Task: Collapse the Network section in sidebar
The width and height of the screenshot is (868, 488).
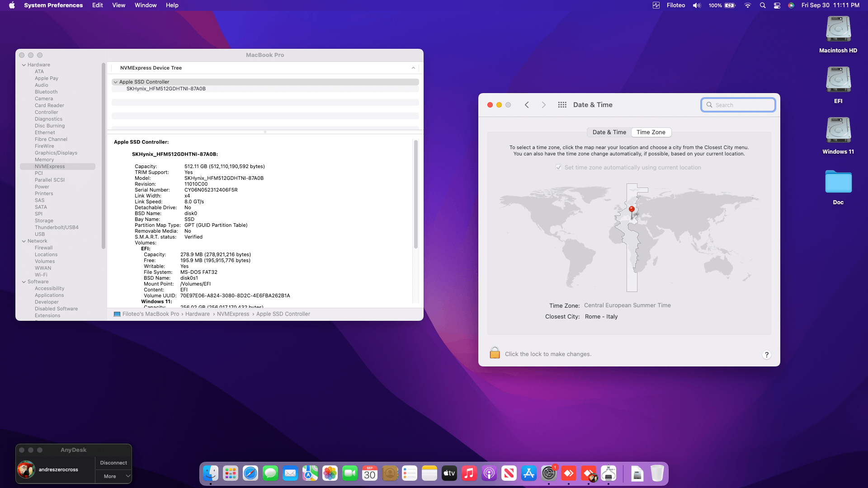Action: pos(24,241)
